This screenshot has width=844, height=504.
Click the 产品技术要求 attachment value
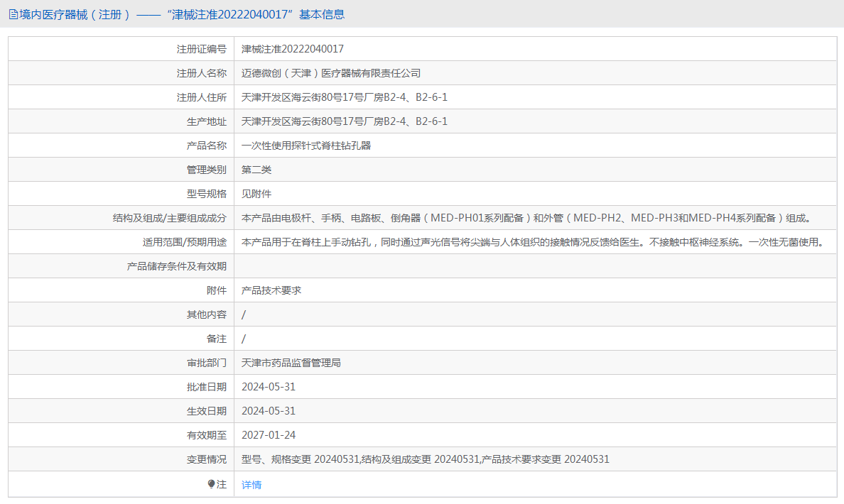(271, 290)
